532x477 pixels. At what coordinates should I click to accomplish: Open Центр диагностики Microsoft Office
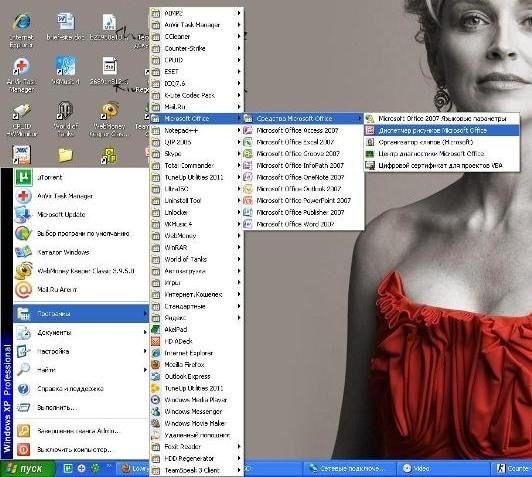coord(442,154)
